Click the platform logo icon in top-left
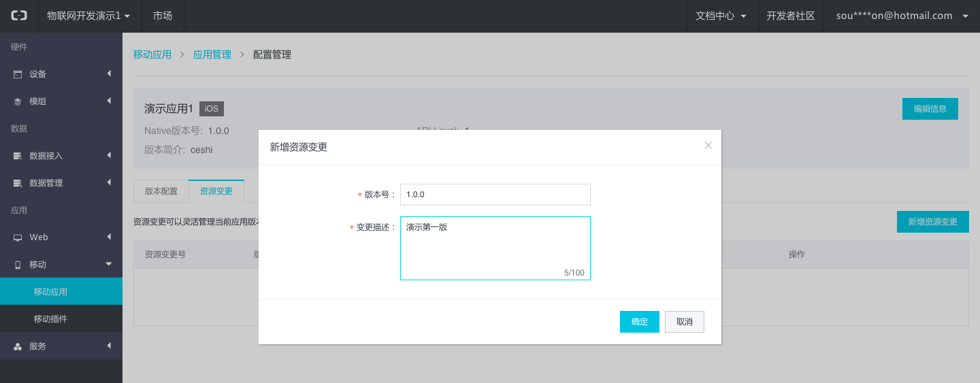This screenshot has width=980, height=383. tap(19, 16)
